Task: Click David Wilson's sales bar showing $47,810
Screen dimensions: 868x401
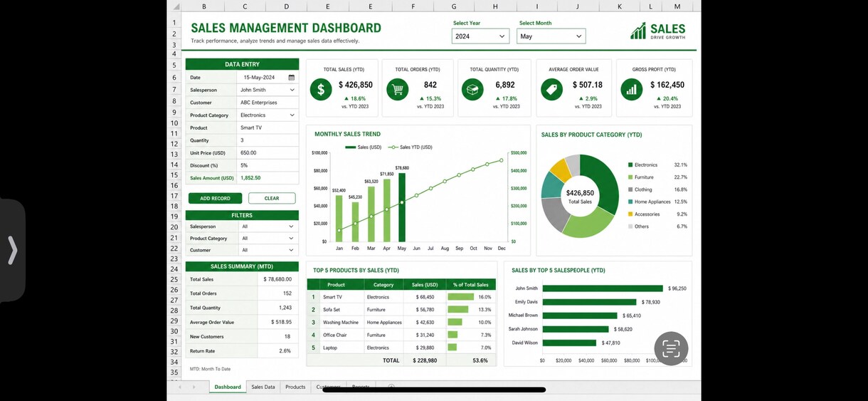Action: click(569, 343)
